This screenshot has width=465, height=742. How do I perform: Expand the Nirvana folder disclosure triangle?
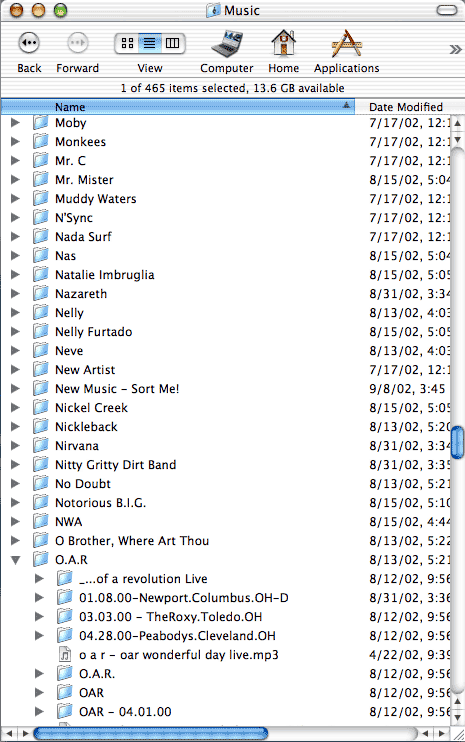15,445
